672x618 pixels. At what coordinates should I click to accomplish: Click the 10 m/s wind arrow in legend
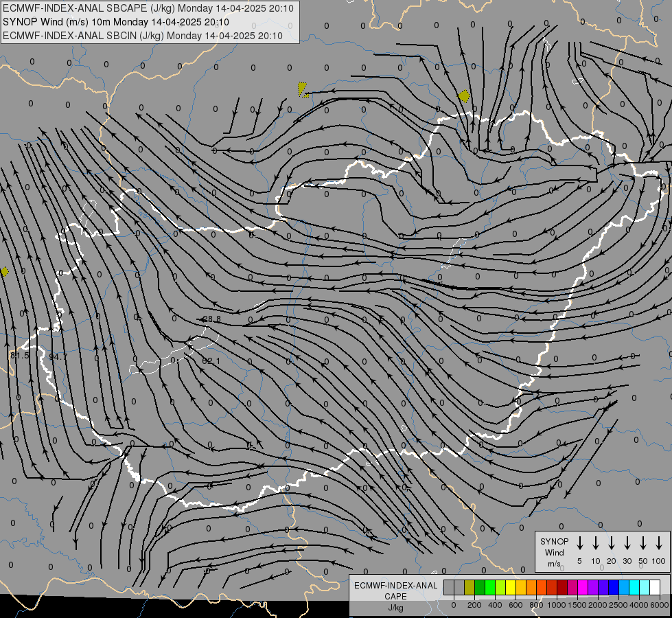tap(595, 543)
